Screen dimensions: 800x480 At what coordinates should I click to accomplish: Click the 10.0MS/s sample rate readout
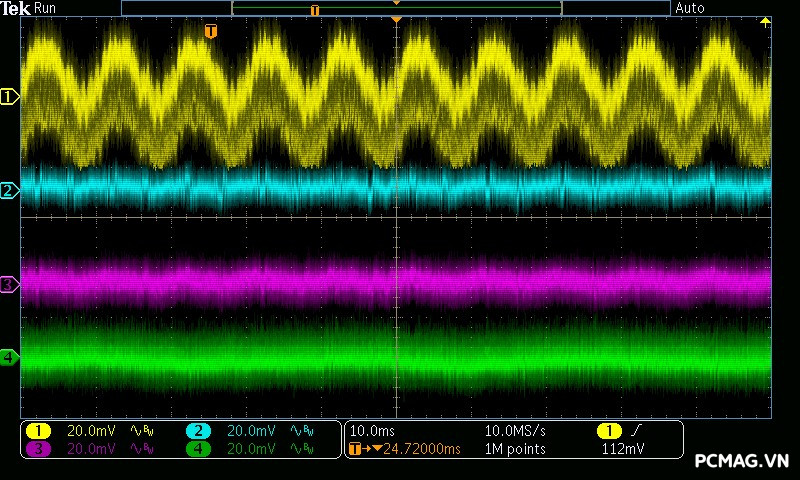click(x=515, y=431)
